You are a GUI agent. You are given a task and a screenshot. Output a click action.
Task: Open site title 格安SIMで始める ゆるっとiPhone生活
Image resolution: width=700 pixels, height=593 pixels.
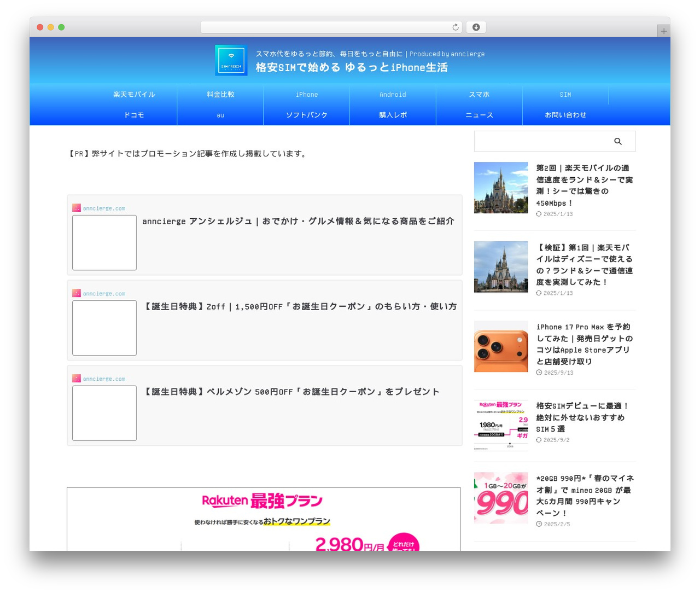point(352,67)
